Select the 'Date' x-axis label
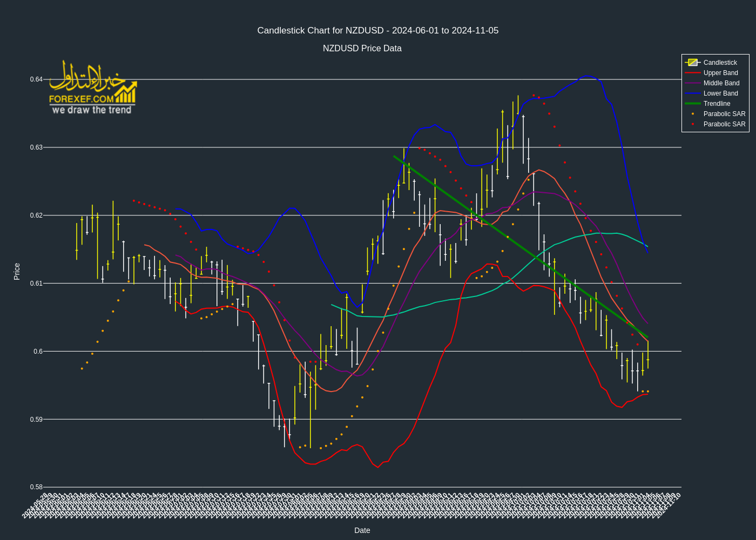 [x=362, y=530]
